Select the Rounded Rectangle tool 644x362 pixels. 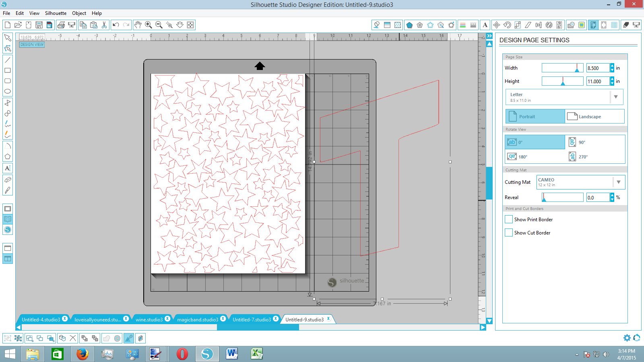tap(8, 81)
